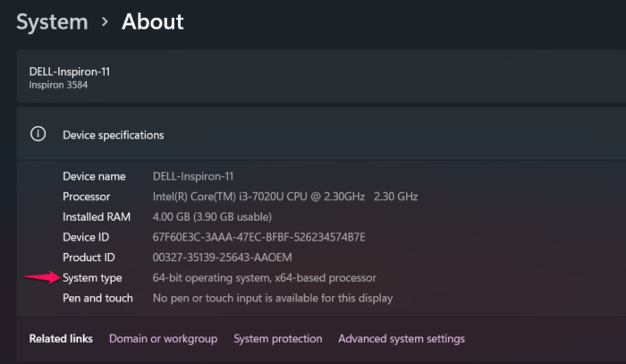This screenshot has height=364, width=626.
Task: Click the info icon beside Device specifications
Action: click(38, 134)
